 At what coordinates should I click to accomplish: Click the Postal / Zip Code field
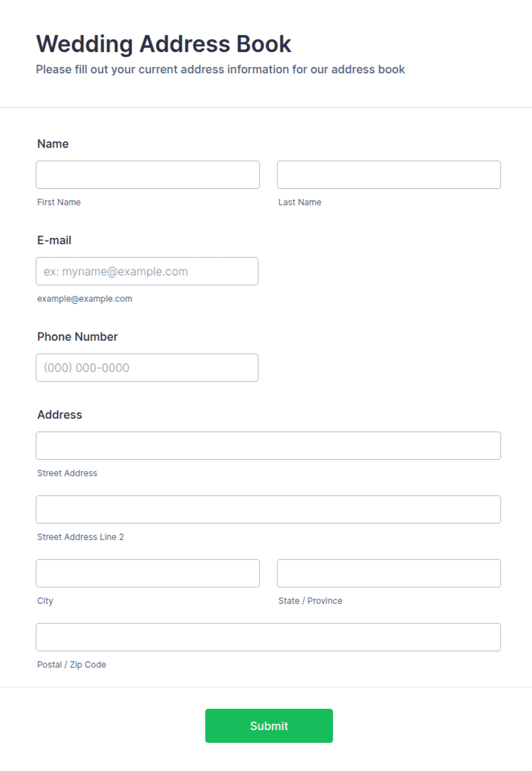(x=268, y=637)
